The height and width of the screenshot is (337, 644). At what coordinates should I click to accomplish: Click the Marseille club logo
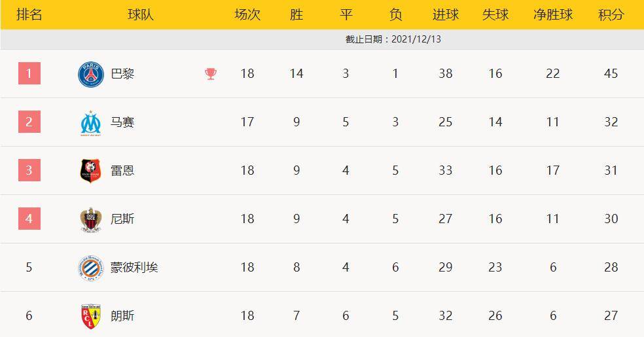pyautogui.click(x=91, y=122)
